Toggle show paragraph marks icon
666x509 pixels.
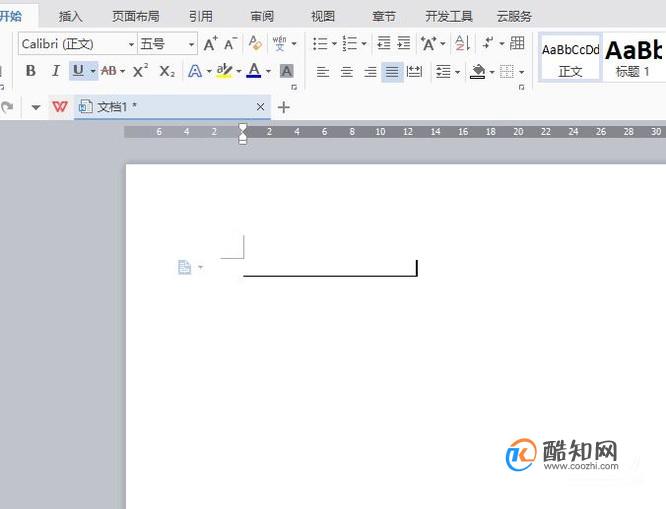(x=488, y=43)
